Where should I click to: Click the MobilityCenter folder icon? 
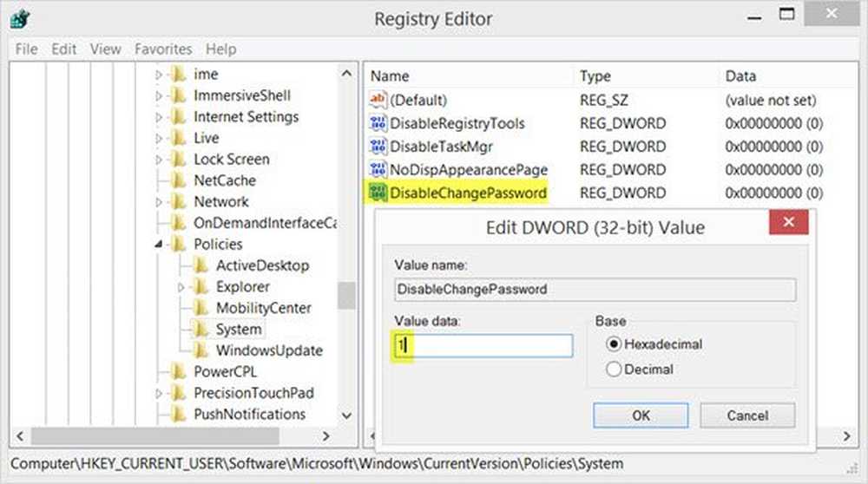coord(201,308)
